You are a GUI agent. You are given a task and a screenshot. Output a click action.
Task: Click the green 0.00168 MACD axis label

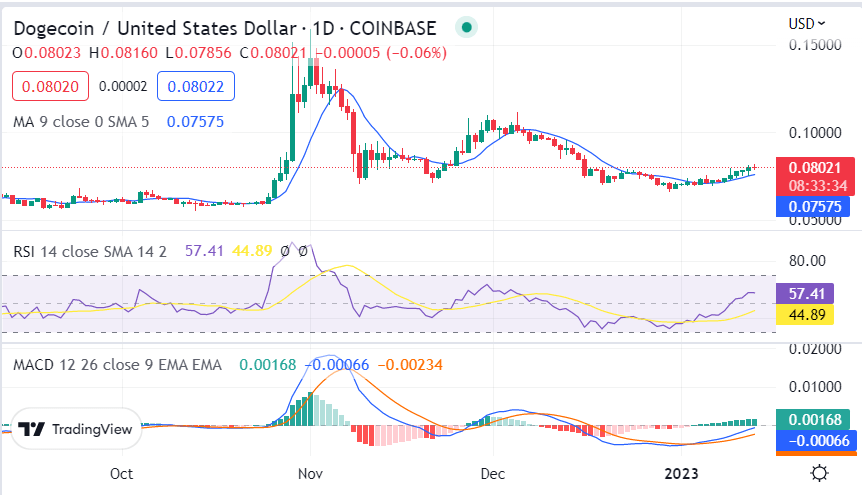tap(819, 420)
